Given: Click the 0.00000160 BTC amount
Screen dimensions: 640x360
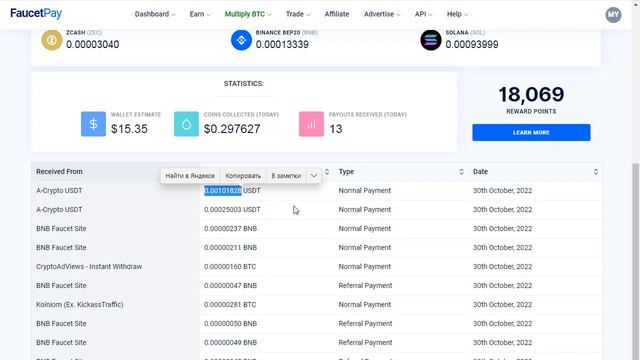Looking at the screenshot, I should coord(230,267).
